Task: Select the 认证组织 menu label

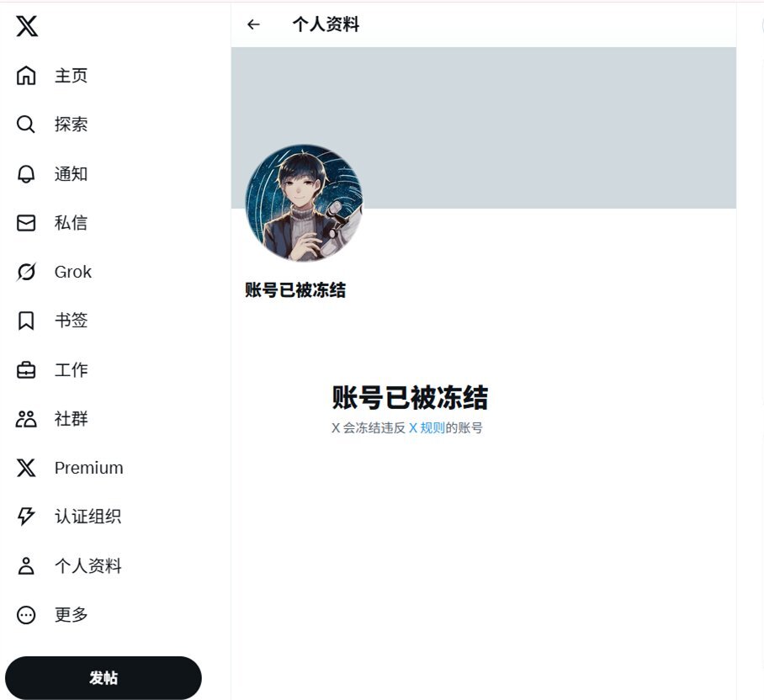Action: [x=88, y=517]
